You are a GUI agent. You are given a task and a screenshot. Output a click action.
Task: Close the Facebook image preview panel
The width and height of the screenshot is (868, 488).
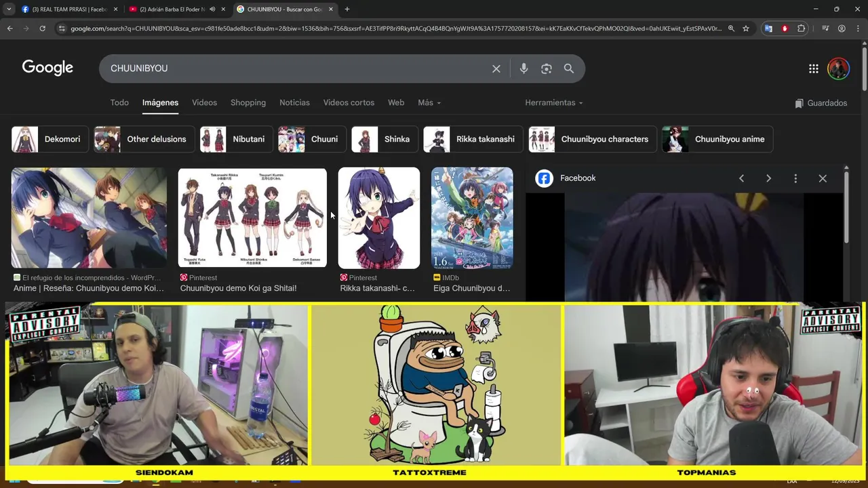click(x=823, y=178)
